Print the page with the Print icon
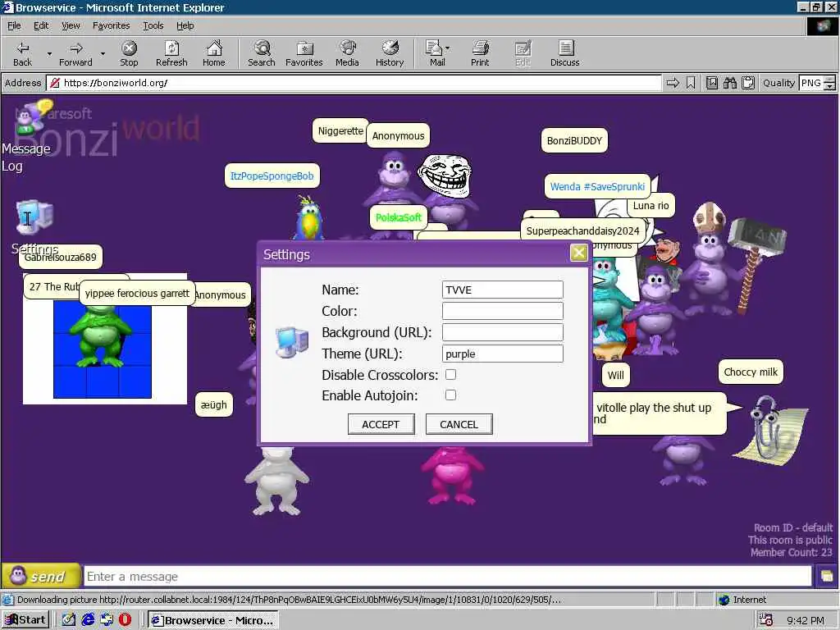 click(x=480, y=54)
